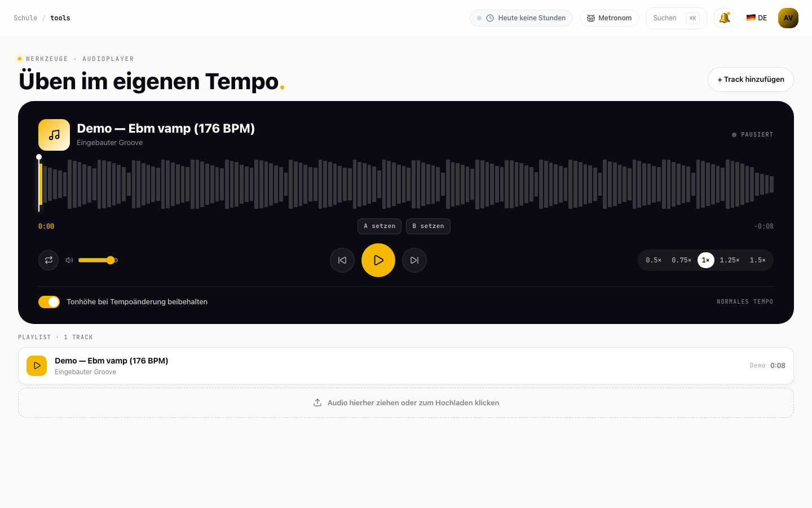812x508 pixels.
Task: Click the Metronom icon in the header
Action: point(591,18)
